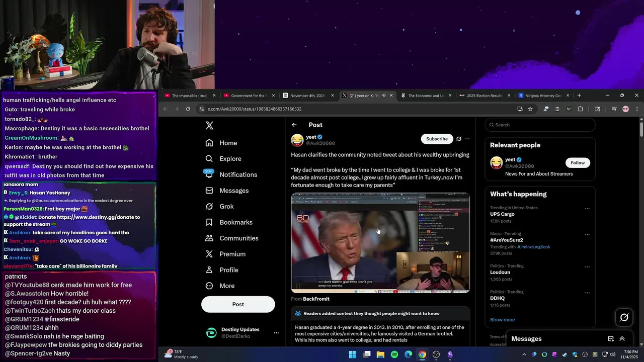Open the More menu in the sidebar

220,286
